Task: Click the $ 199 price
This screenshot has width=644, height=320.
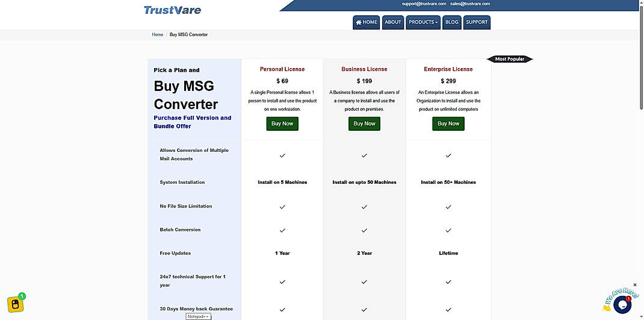Action: [x=364, y=81]
